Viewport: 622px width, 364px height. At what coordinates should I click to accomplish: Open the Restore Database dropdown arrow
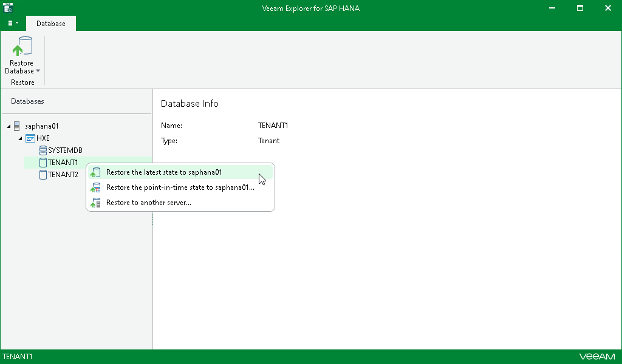[38, 71]
